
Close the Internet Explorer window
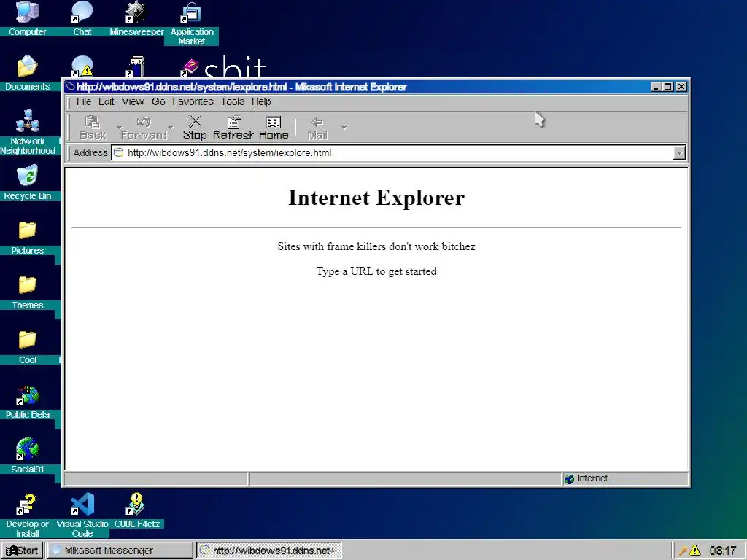pyautogui.click(x=681, y=87)
